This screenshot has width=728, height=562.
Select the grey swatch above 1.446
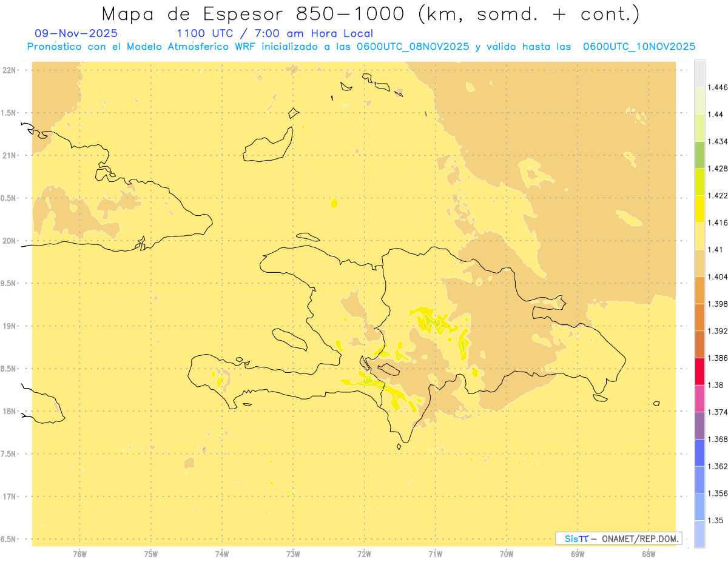699,73
